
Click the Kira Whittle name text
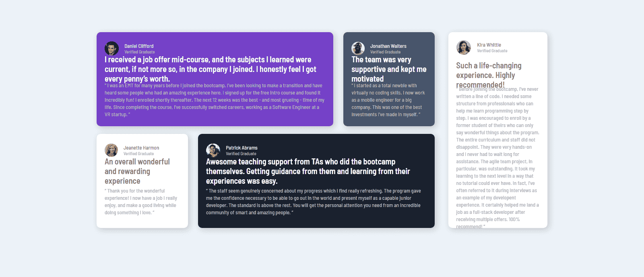[x=489, y=45]
